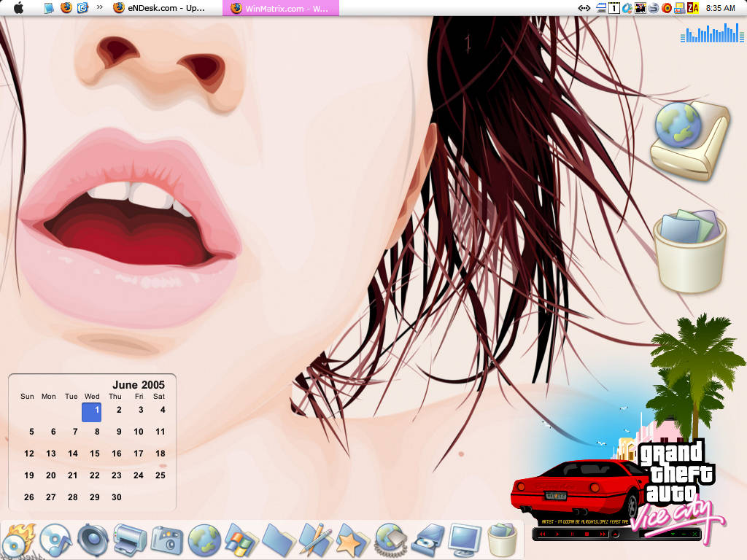Screen dimensions: 747x560
Task: Click date 24 on the calendar
Action: coord(139,475)
